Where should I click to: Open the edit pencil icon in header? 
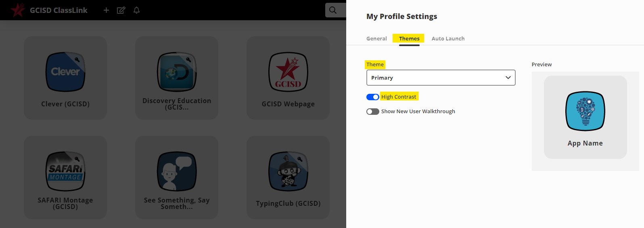(121, 10)
